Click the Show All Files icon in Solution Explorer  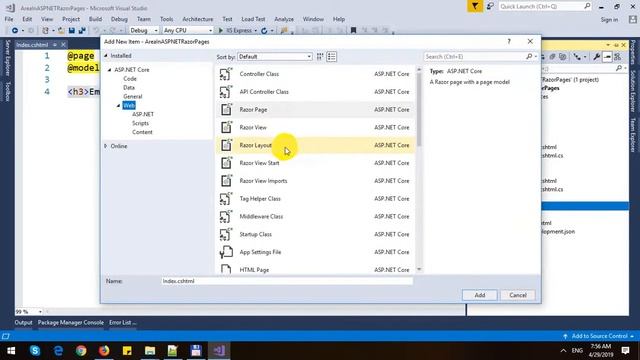(x=563, y=57)
